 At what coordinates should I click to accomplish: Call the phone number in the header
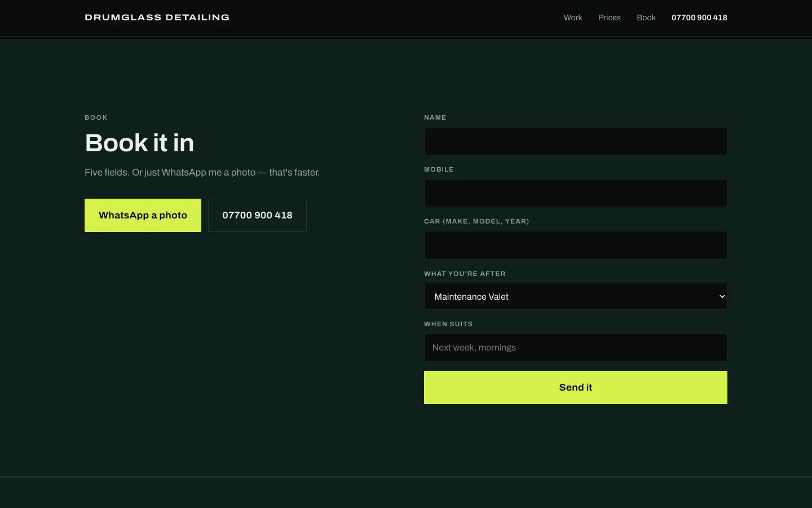coord(699,17)
